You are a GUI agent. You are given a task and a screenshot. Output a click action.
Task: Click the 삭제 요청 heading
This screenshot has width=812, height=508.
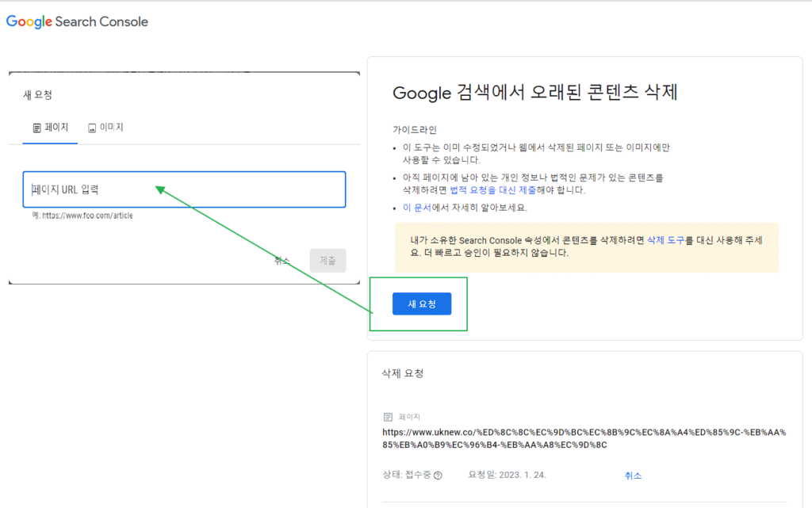[x=403, y=373]
